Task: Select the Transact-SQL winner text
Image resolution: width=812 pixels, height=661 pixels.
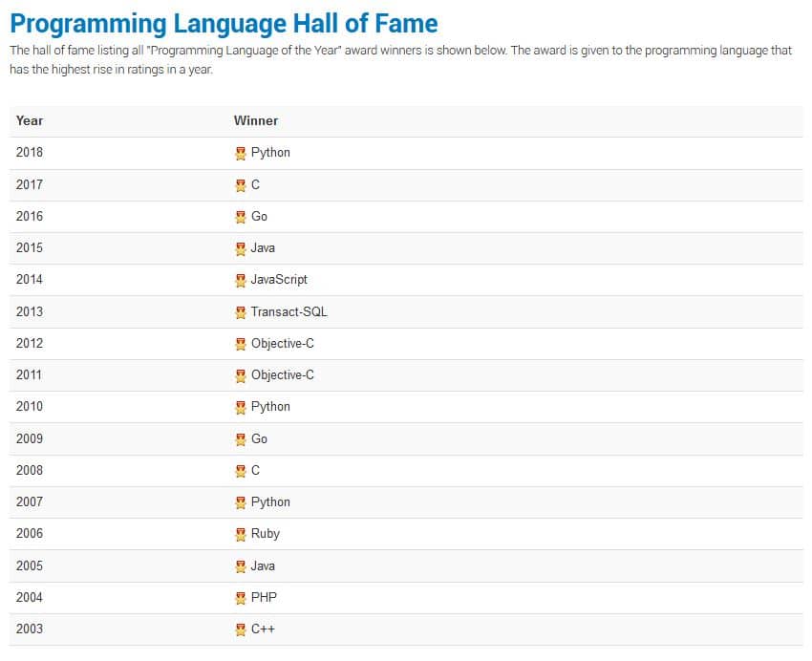Action: pyautogui.click(x=288, y=311)
